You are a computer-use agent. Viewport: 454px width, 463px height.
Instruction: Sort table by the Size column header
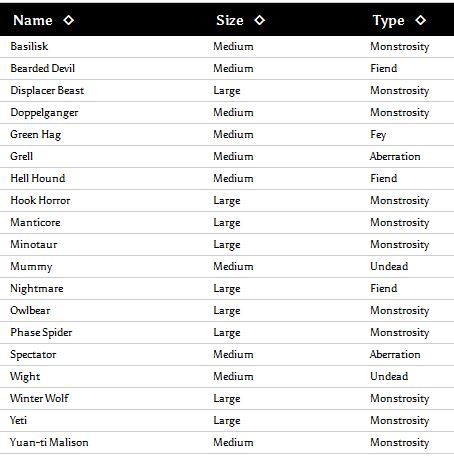click(x=230, y=20)
